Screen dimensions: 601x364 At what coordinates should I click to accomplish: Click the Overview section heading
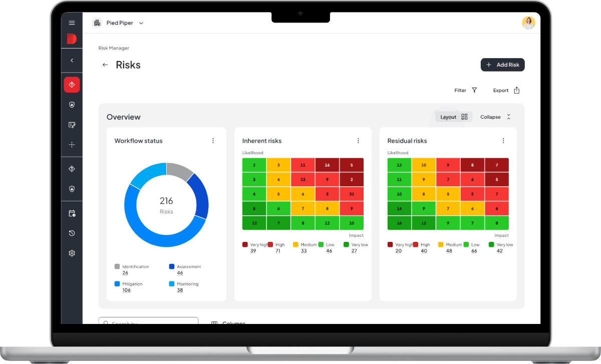(x=123, y=117)
